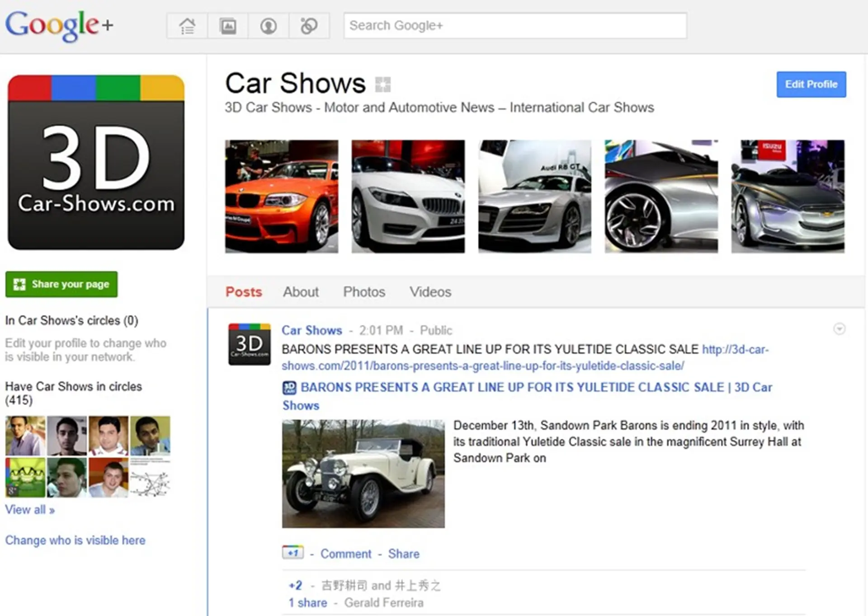Open the post options dropdown arrow
The image size is (868, 616).
click(x=840, y=329)
